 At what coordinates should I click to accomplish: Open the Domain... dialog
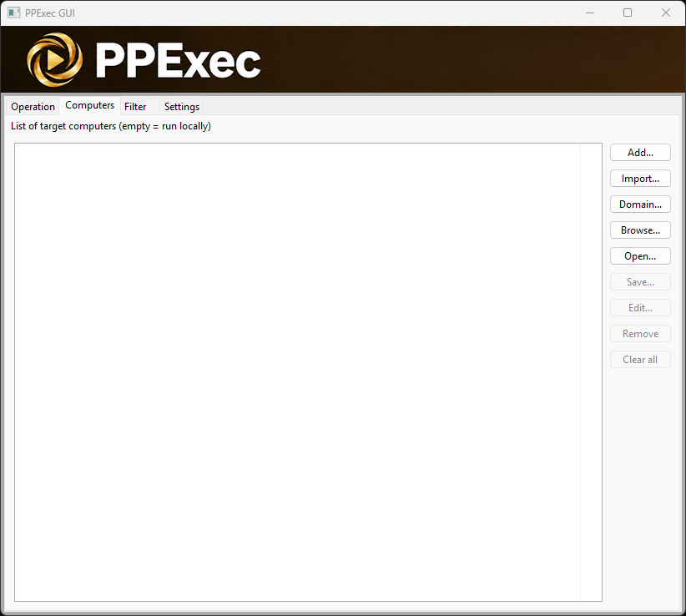click(640, 204)
